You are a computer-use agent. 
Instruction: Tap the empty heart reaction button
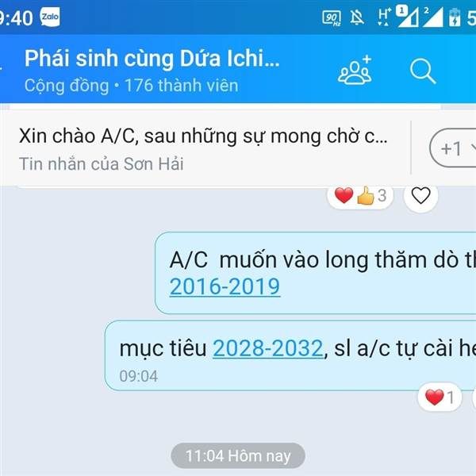420,195
